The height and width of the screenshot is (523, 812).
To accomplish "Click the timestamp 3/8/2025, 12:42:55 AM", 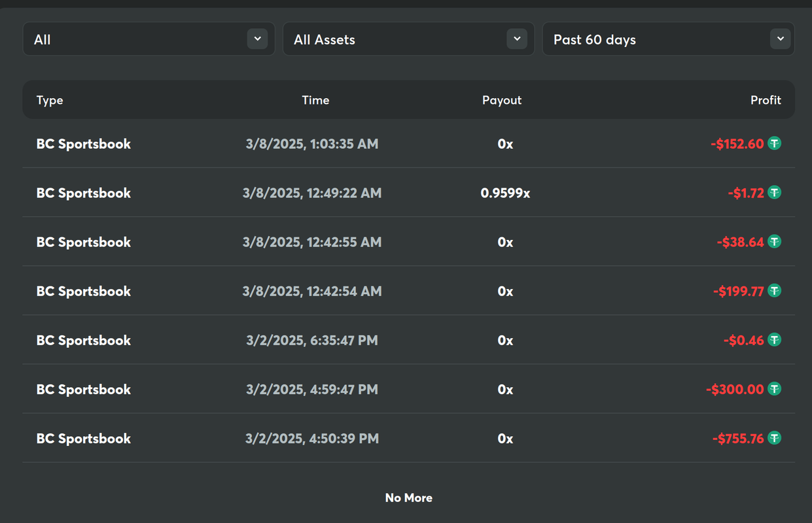I will coord(312,242).
